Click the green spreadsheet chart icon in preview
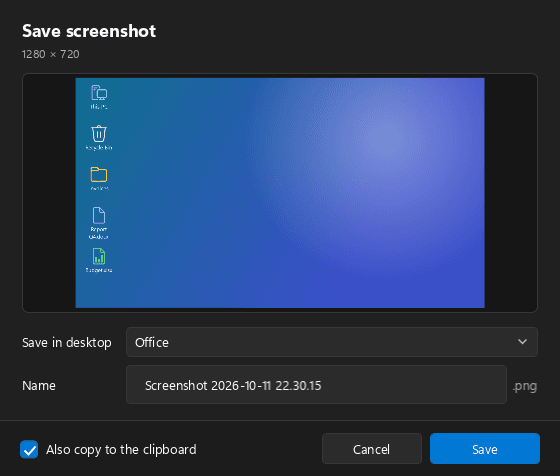 pyautogui.click(x=99, y=256)
